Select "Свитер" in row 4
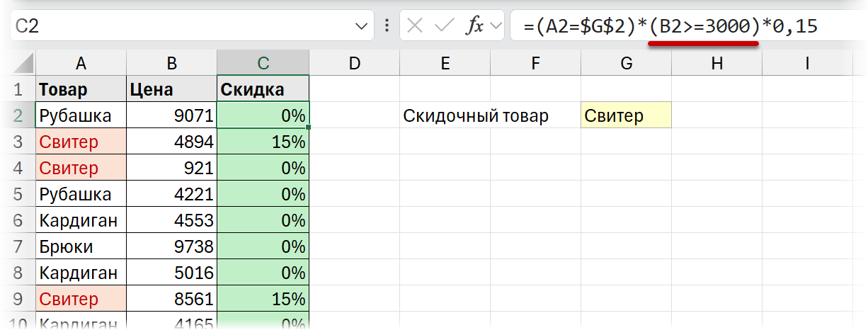Screen dimensions: 868x330 click(81, 168)
